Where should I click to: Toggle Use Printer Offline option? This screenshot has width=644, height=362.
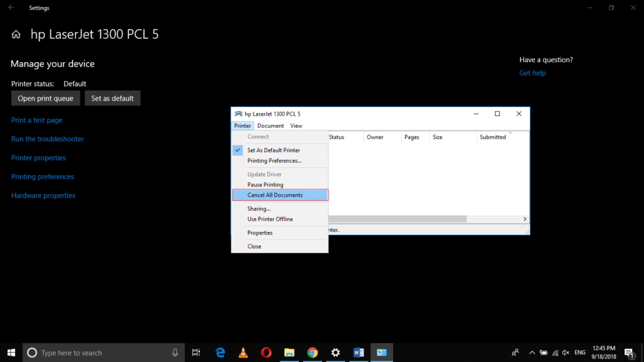tap(270, 219)
